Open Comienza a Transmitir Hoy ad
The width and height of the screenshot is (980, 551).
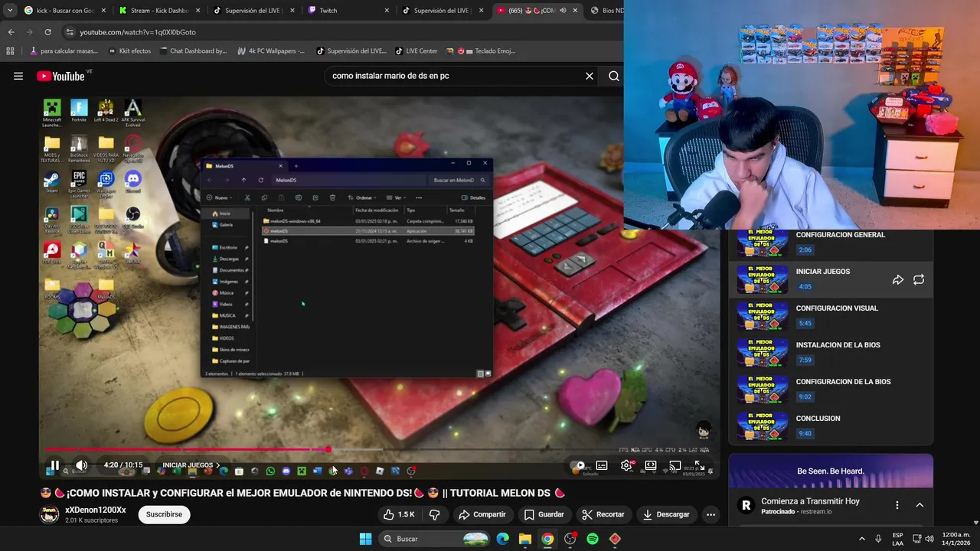(x=810, y=501)
